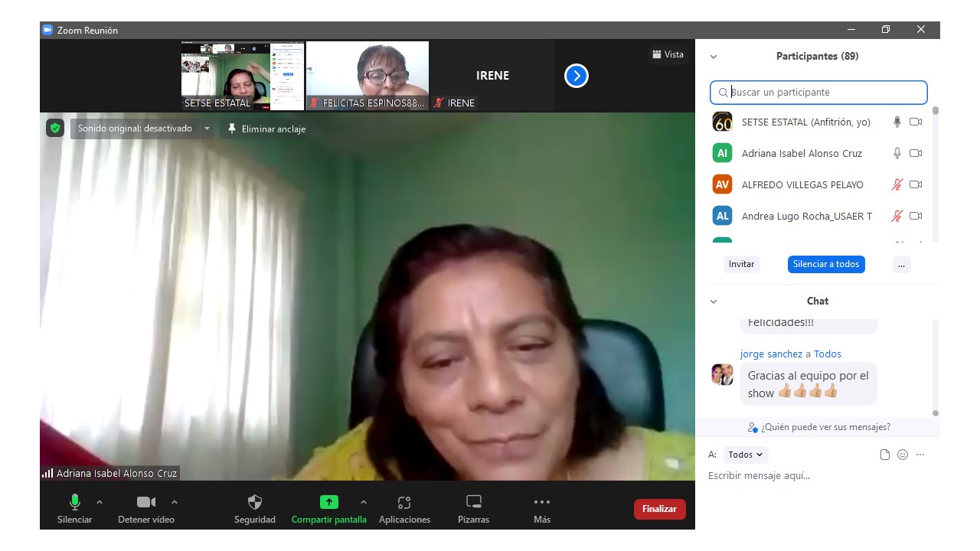
Task: Click the file attachment icon in chat
Action: point(885,455)
